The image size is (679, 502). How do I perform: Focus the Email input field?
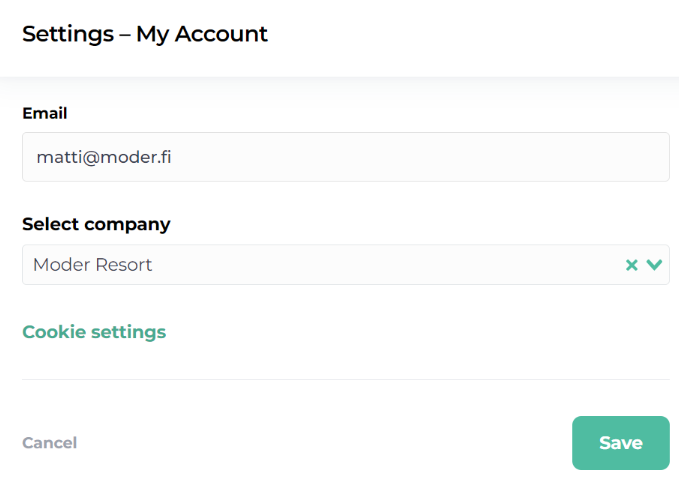(x=345, y=157)
